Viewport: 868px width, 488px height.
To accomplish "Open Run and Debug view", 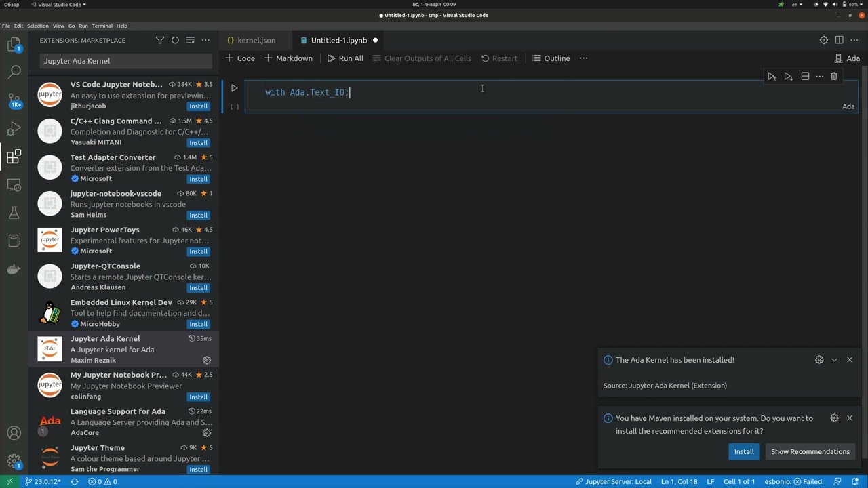I will click(x=14, y=129).
